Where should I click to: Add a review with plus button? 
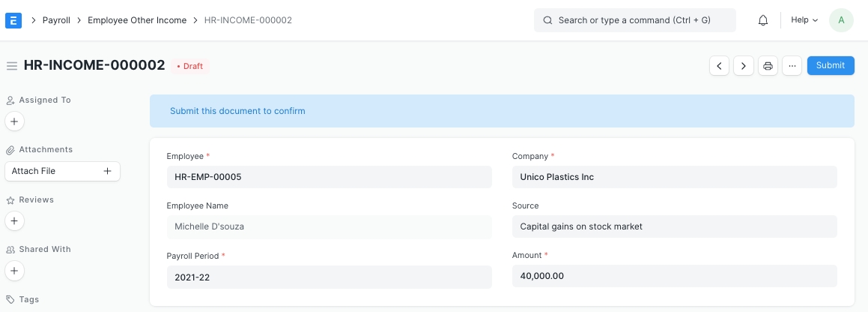[15, 220]
